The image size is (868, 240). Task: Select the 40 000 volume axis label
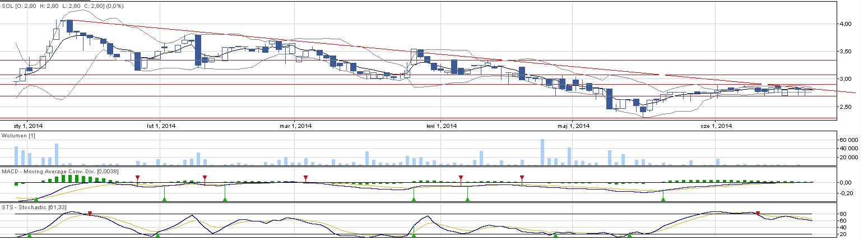coord(848,148)
